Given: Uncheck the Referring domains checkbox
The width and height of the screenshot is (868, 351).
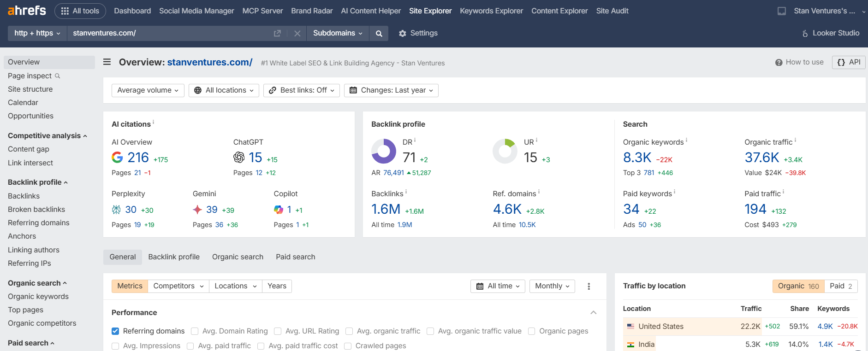Looking at the screenshot, I should click(x=115, y=331).
